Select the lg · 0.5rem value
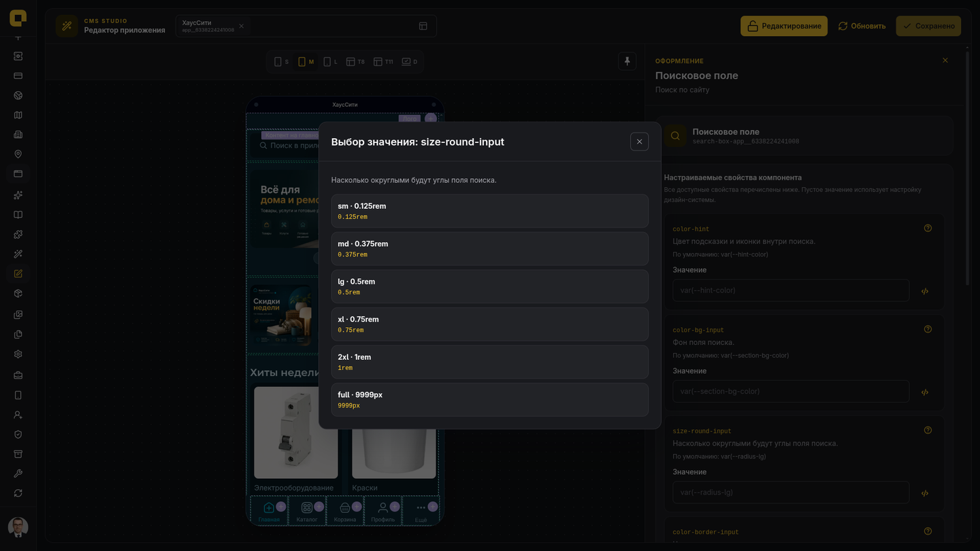This screenshot has height=551, width=980. pos(490,286)
